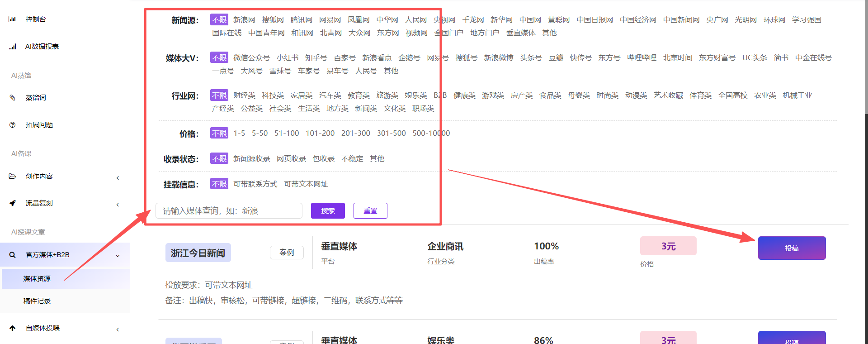
Task: Click 投稿 for 浙江今日新闻
Action: [x=792, y=248]
